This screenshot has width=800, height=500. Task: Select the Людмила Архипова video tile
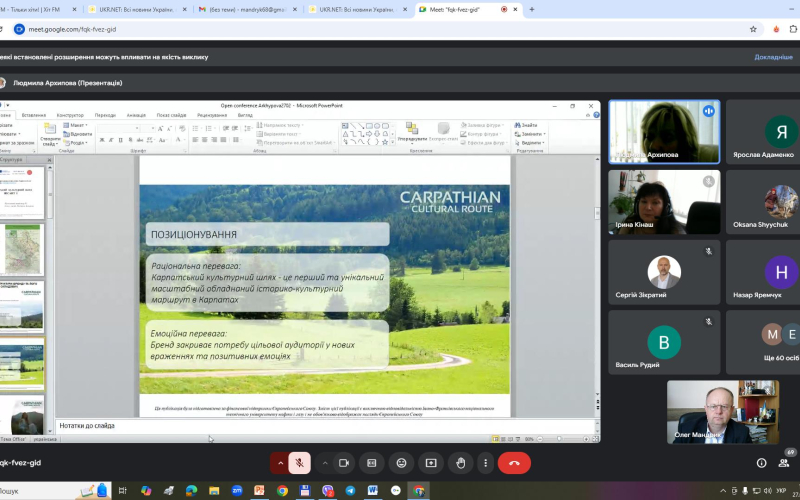(664, 132)
